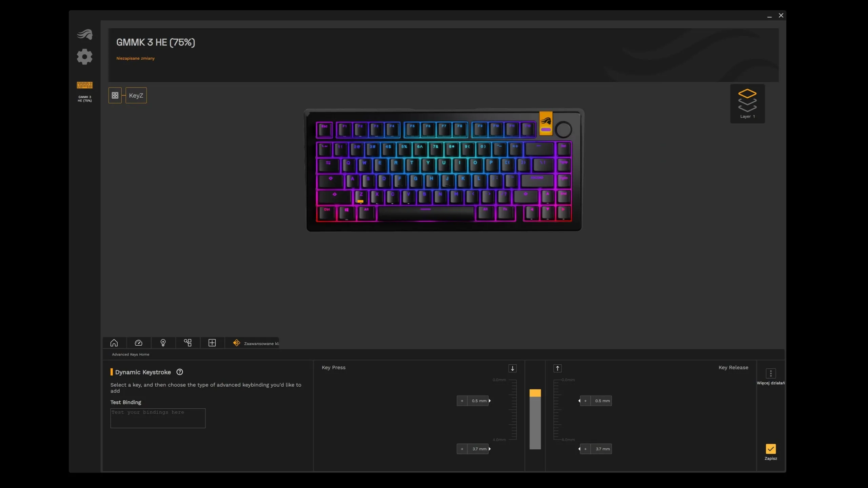Open the Więcej działań three-dot menu
Screen dimensions: 868x488
770,373
